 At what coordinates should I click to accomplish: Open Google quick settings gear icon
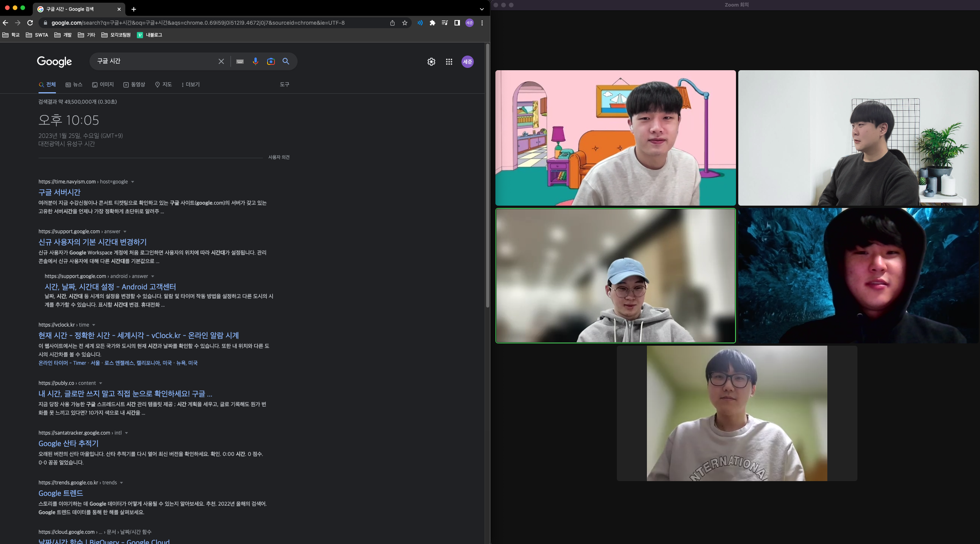(x=431, y=62)
